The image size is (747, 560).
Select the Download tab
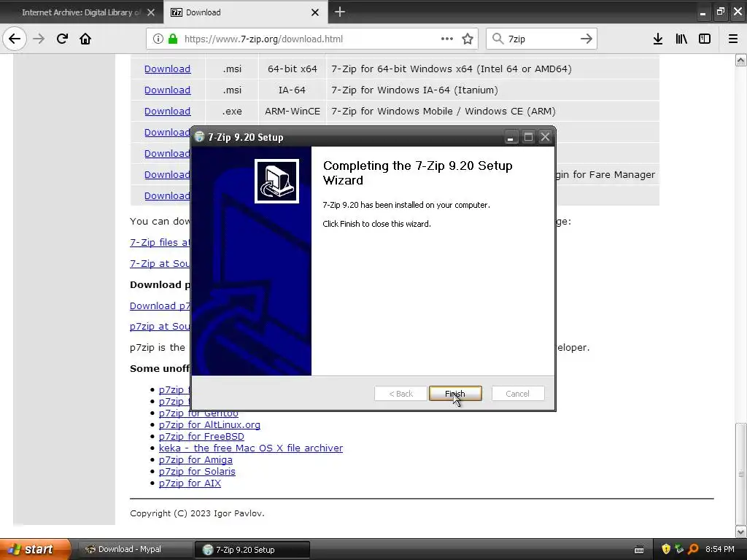[x=246, y=12]
